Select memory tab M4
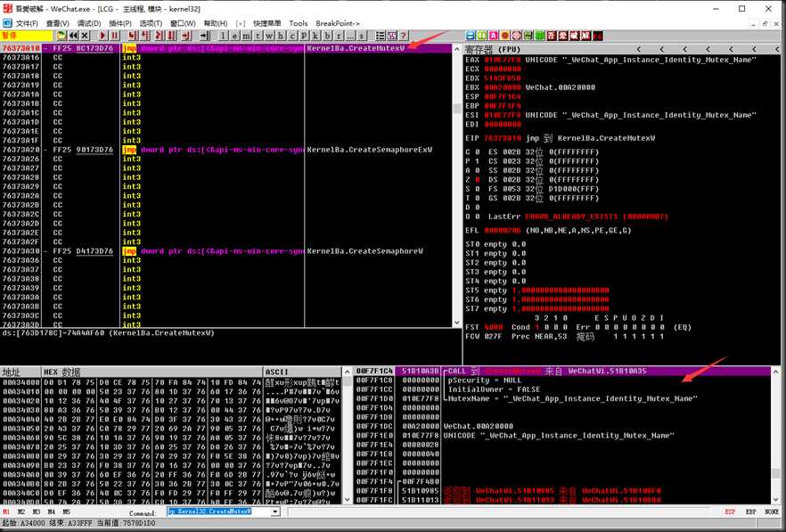786x532 pixels. (51, 512)
